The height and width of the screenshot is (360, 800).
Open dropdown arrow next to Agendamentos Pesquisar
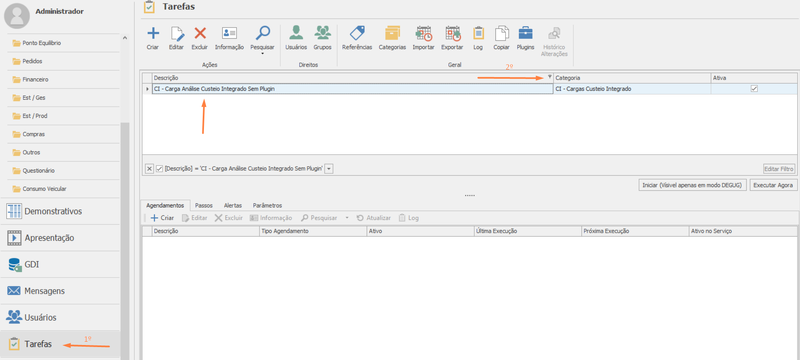tap(347, 218)
